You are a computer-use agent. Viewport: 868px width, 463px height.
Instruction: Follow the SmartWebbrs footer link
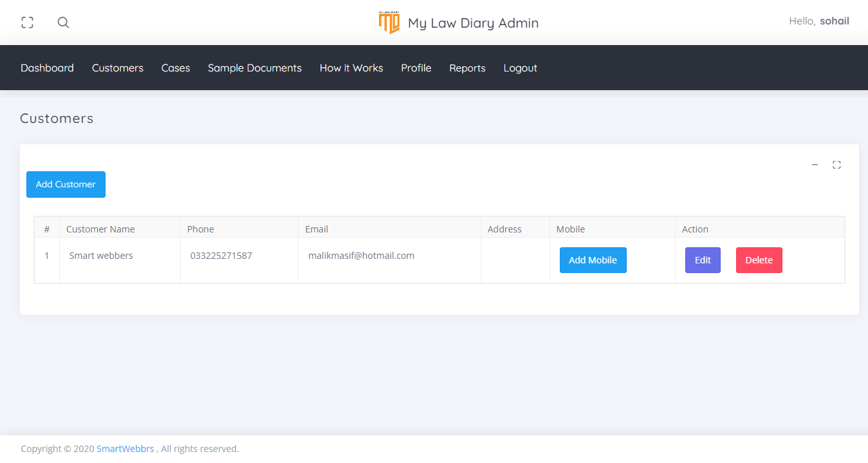click(125, 449)
